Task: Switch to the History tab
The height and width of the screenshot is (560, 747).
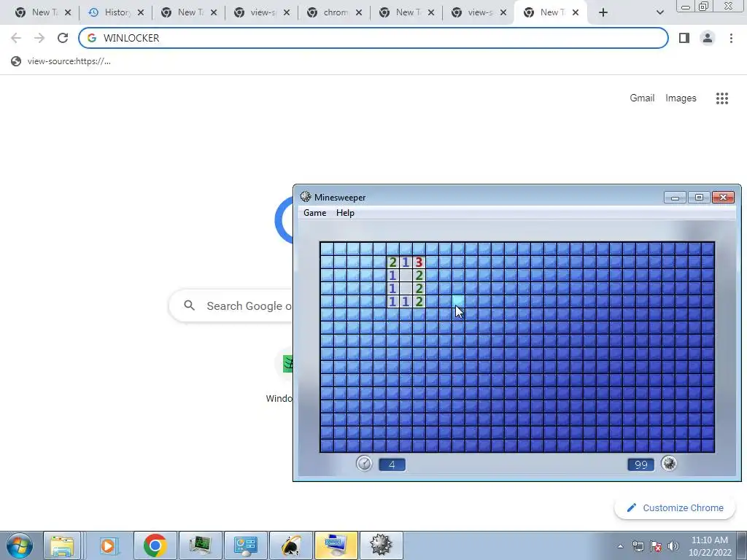Action: coord(116,12)
